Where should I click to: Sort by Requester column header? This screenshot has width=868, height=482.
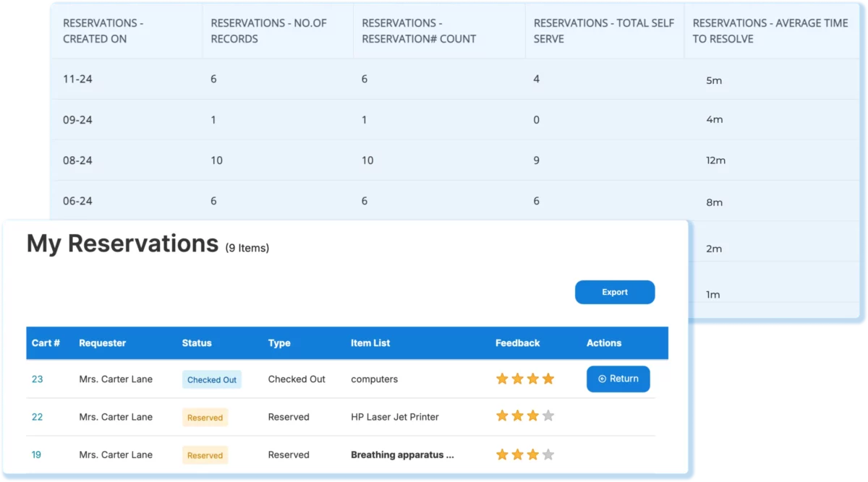point(102,343)
